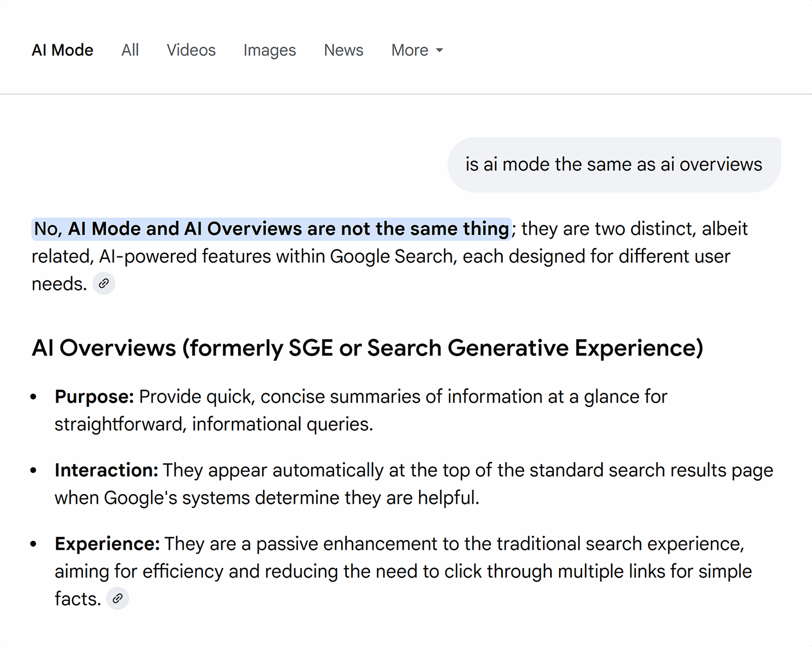Expand the More search filters menu
This screenshot has width=812, height=647.
pos(410,50)
